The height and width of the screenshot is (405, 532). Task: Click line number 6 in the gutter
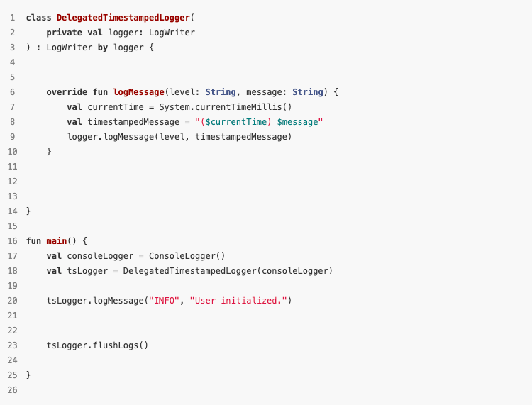click(x=13, y=92)
